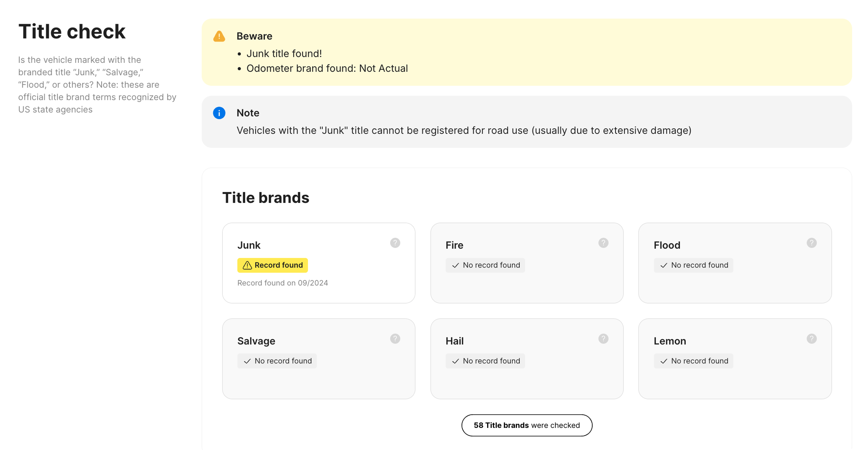The height and width of the screenshot is (450, 868).
Task: Click the Salvage No record found badge
Action: pyautogui.click(x=277, y=361)
